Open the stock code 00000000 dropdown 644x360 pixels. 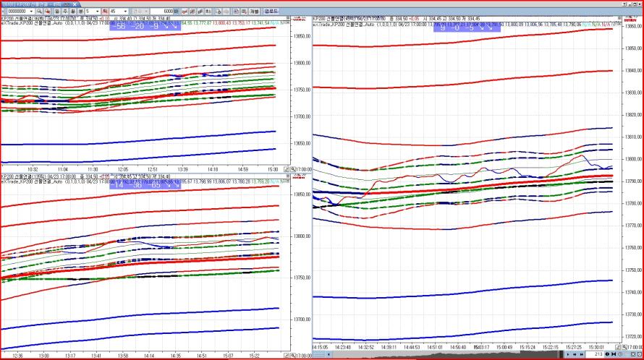32,12
